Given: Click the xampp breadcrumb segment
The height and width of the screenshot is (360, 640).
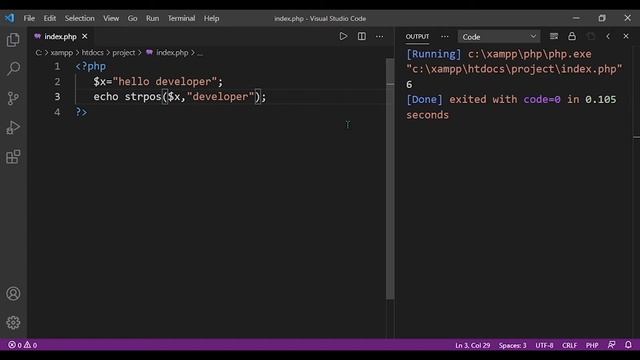Looking at the screenshot, I should (62, 53).
